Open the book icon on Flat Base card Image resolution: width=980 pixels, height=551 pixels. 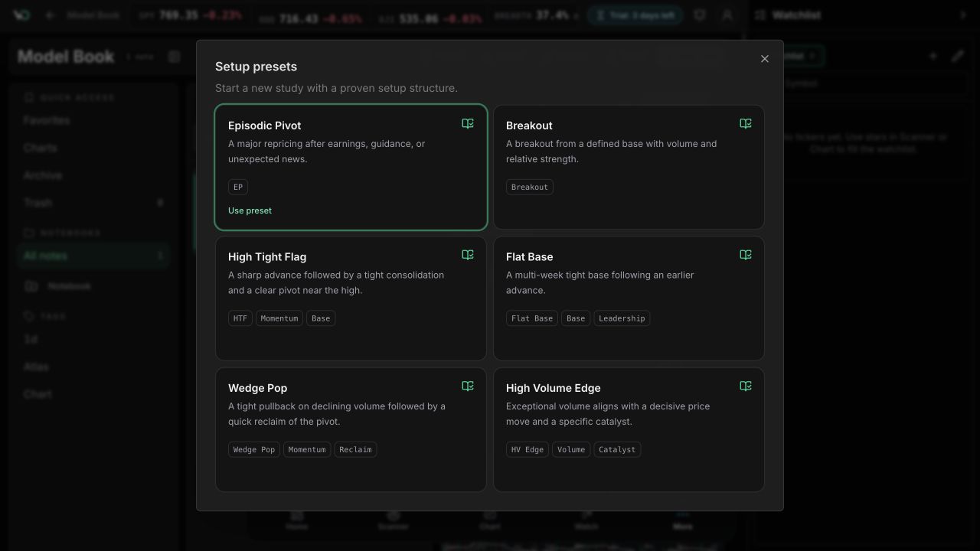[x=746, y=255]
